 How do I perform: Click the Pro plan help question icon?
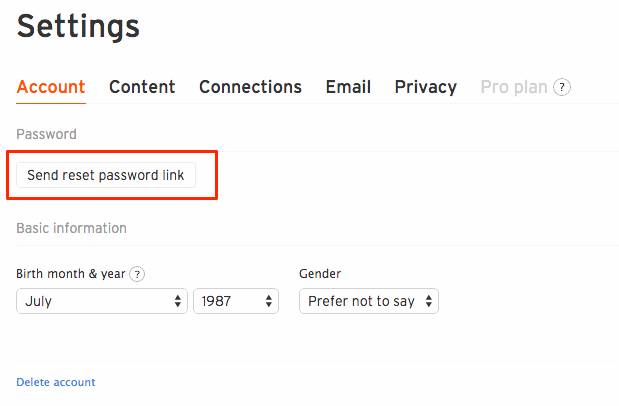(x=562, y=87)
